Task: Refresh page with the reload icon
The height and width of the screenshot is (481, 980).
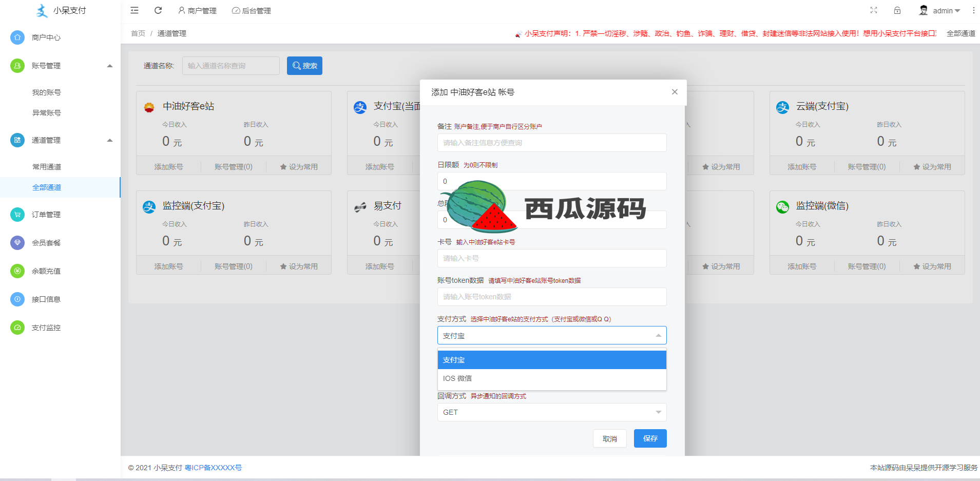Action: click(158, 10)
